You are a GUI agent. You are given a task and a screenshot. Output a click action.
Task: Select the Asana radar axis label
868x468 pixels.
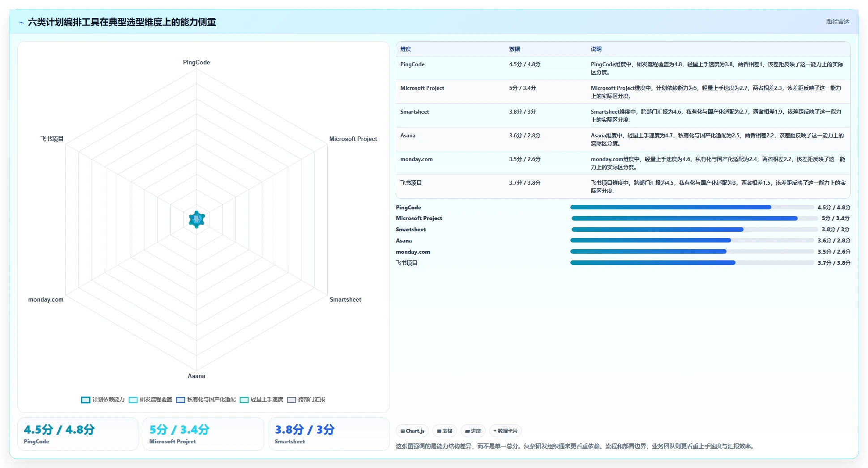click(x=196, y=376)
